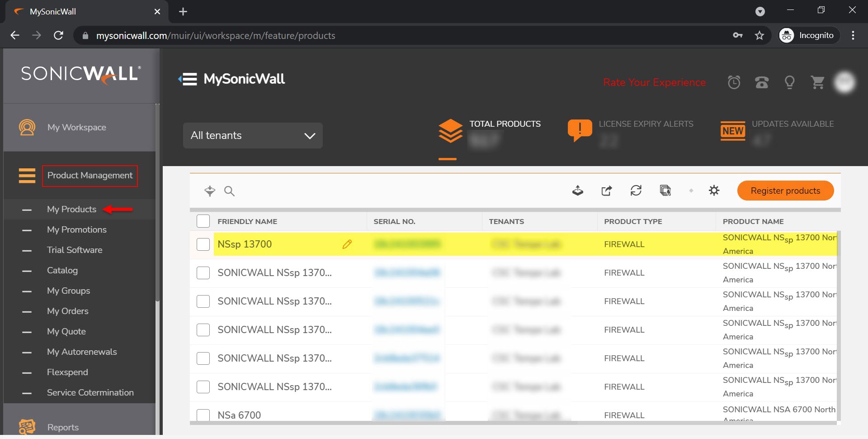Open My Groups in the sidebar
Screen dimensions: 868x439
click(68, 291)
